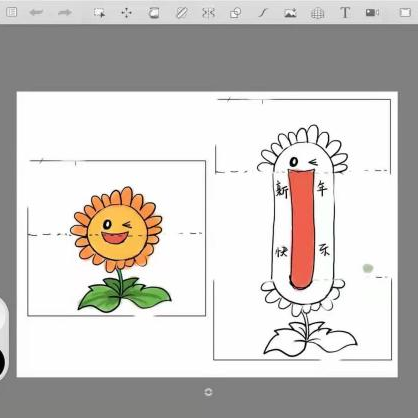Open the black color puck
The height and width of the screenshot is (418, 418).
point(2,362)
